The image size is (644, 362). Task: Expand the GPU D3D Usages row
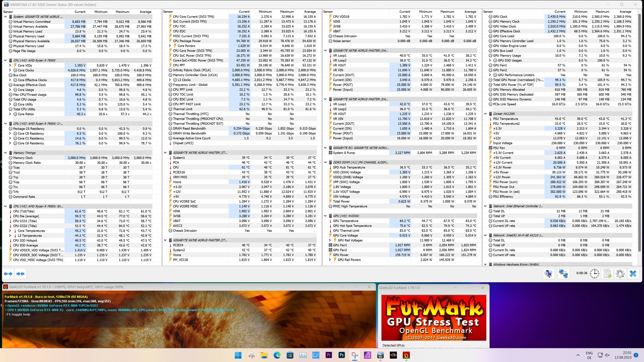click(x=490, y=61)
